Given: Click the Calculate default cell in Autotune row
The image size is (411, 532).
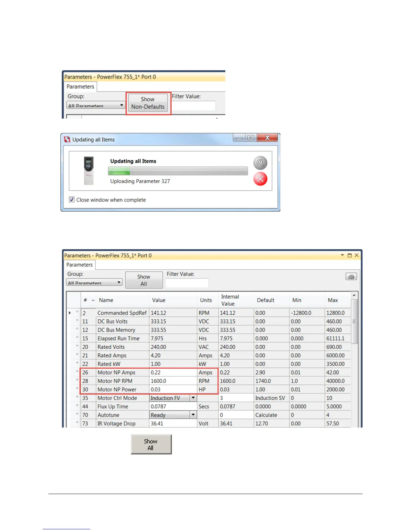Looking at the screenshot, I should click(271, 415).
